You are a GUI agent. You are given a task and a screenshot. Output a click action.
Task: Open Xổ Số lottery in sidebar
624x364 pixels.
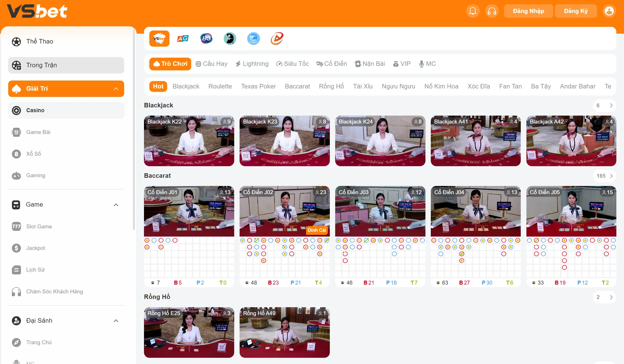(66, 154)
